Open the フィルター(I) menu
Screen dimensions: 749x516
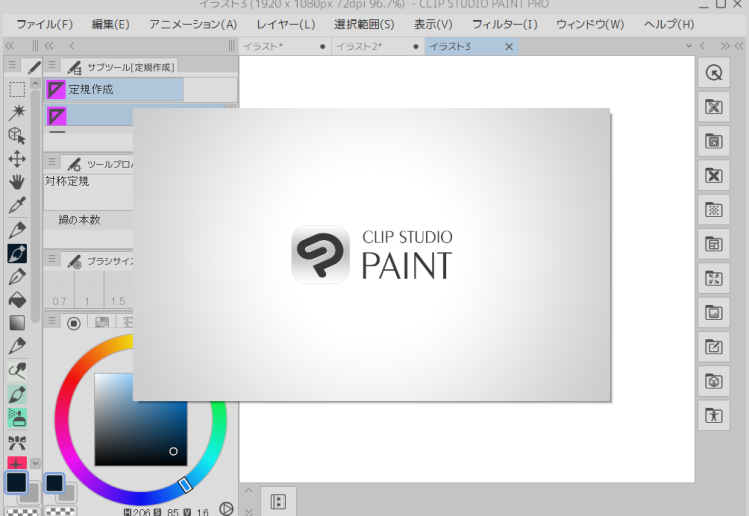point(504,24)
